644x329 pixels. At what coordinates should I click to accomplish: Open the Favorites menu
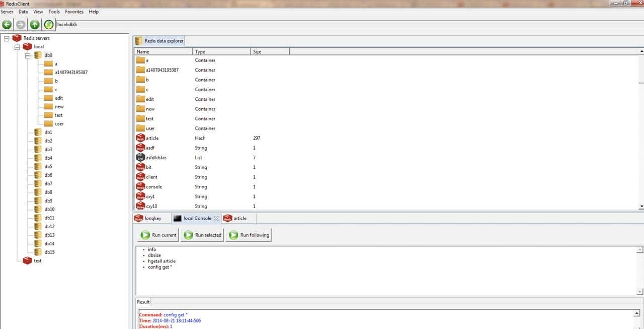(74, 12)
